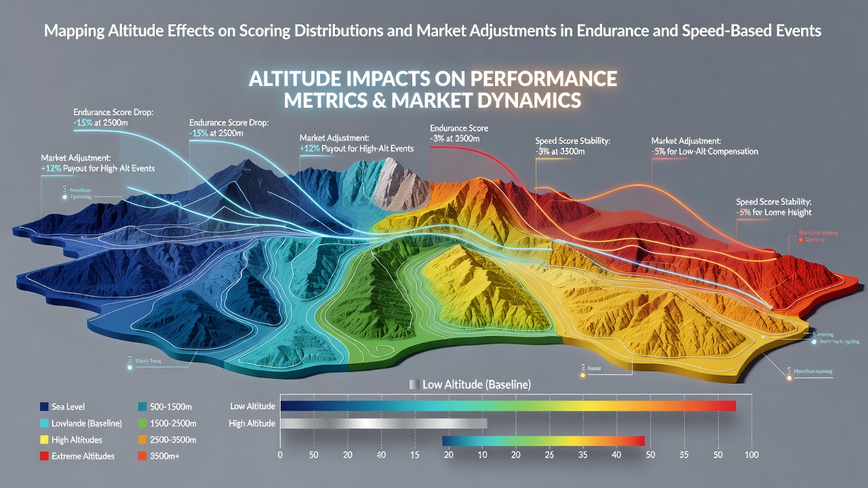Screen dimensions: 868x488
Task: Click the orange 2500-3500m legend swatch
Action: 142,440
